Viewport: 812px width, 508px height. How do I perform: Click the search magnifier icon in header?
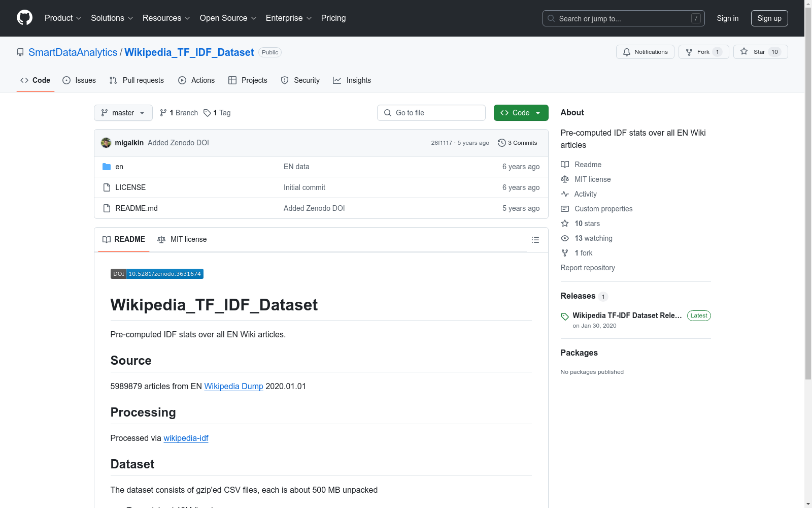(551, 18)
